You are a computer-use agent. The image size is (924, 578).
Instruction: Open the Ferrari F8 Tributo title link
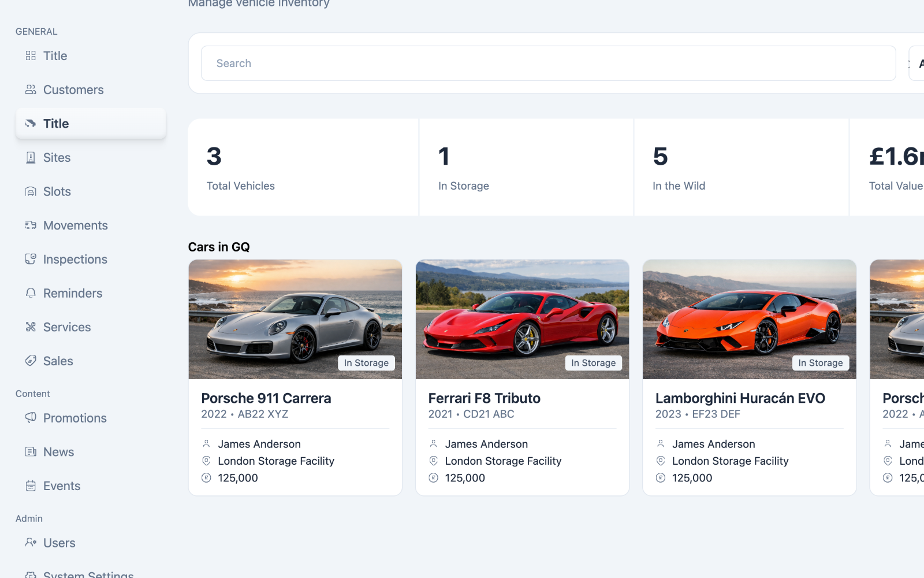click(x=484, y=398)
